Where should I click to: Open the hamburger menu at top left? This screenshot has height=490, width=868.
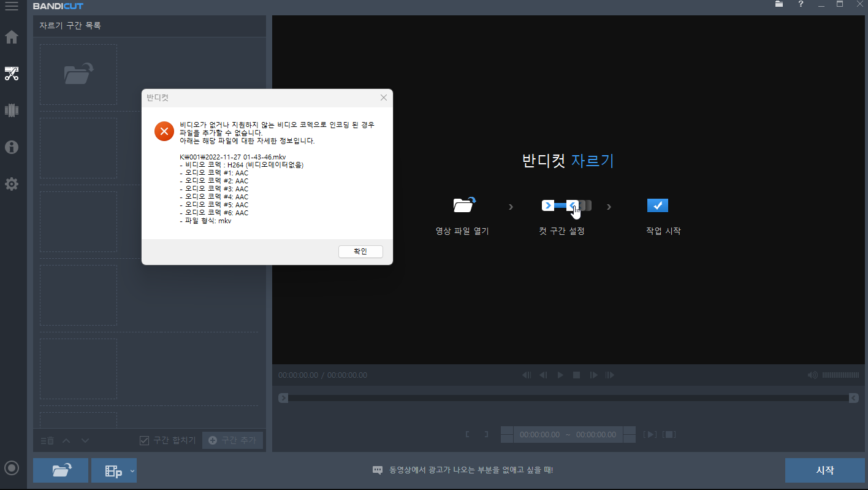(x=11, y=7)
